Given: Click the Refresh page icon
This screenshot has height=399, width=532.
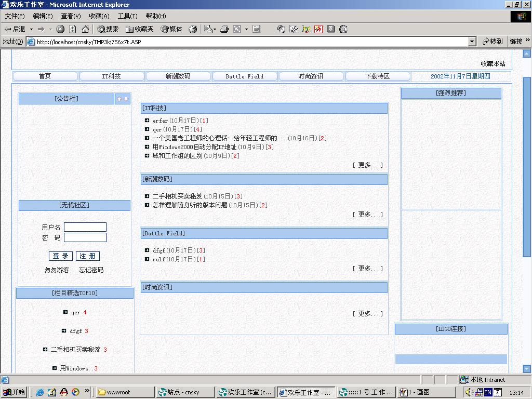Looking at the screenshot, I should (73, 29).
